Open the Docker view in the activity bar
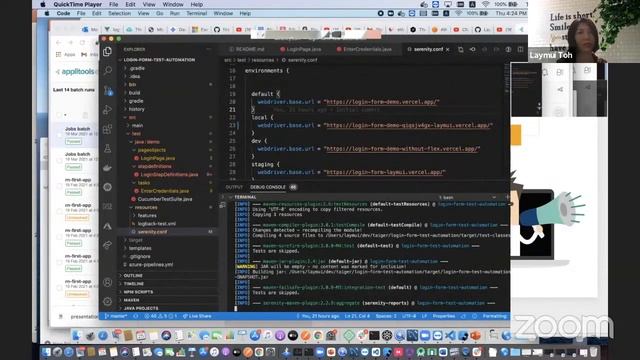Viewport: 640px width, 360px height. 107,168
